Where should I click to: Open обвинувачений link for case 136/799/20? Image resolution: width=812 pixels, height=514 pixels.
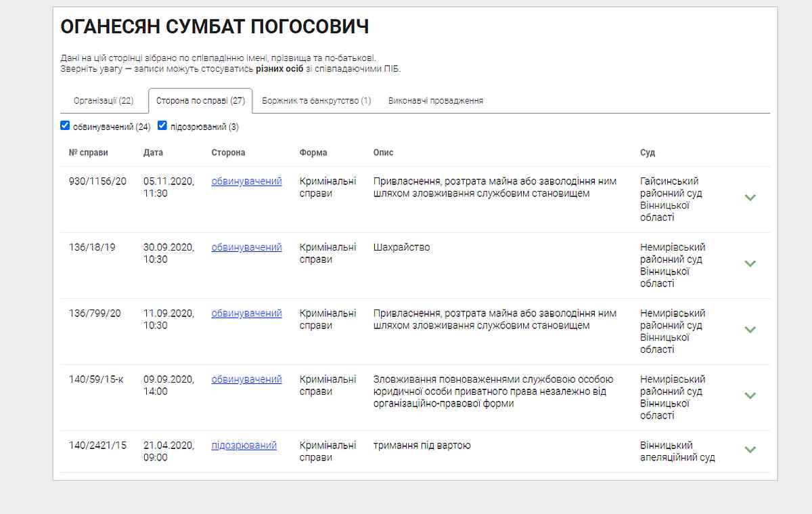(247, 314)
